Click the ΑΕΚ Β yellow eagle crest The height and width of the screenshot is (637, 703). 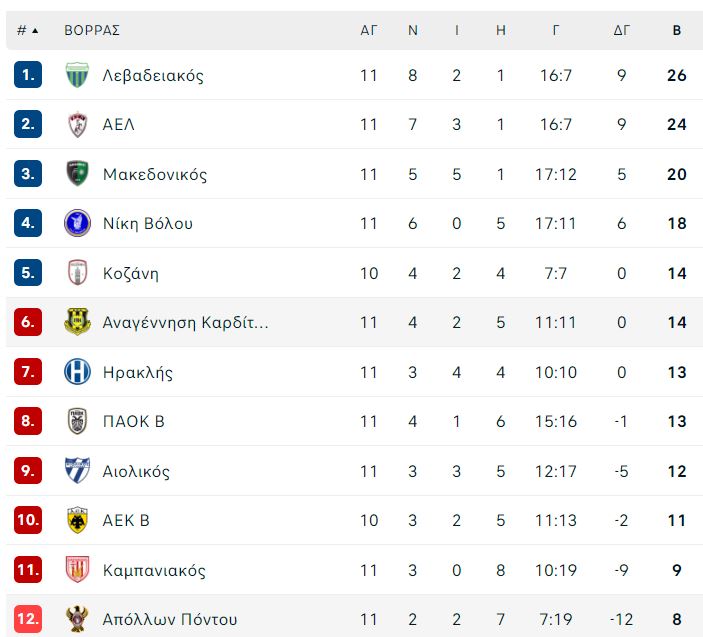77,520
